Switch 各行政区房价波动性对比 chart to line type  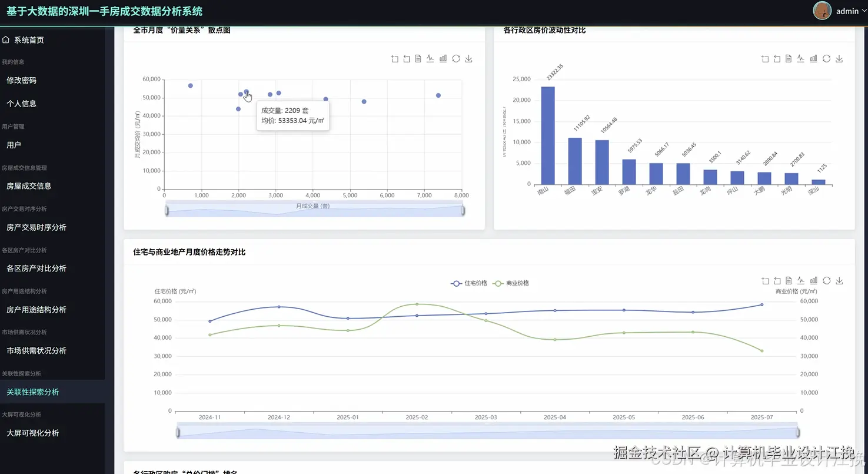tap(800, 59)
